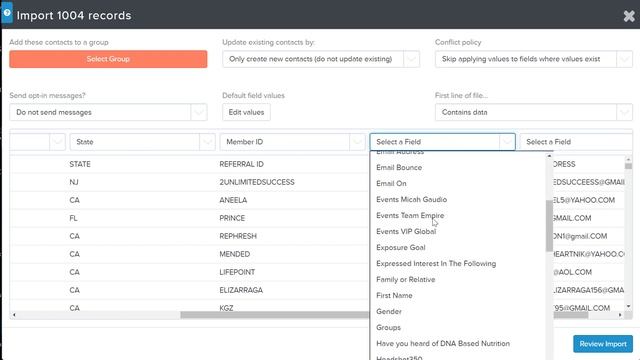The image size is (640, 360).
Task: Open the Update existing contacts dropdown
Action: pyautogui.click(x=321, y=59)
